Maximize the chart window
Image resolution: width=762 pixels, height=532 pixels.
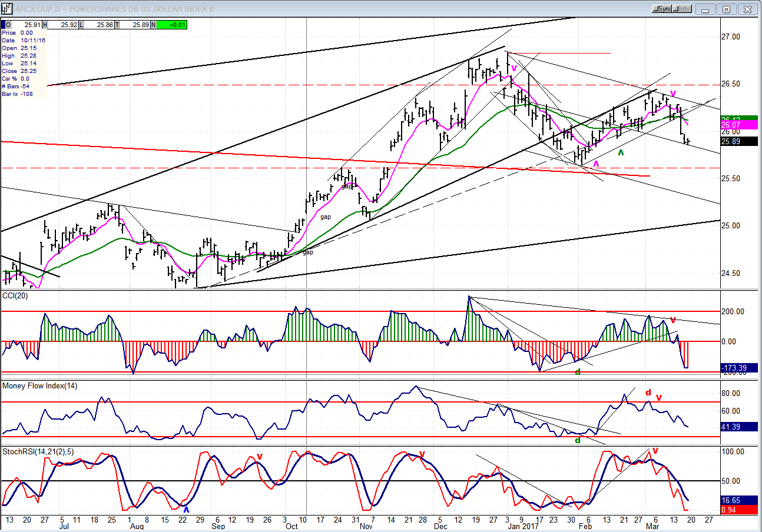pos(726,9)
